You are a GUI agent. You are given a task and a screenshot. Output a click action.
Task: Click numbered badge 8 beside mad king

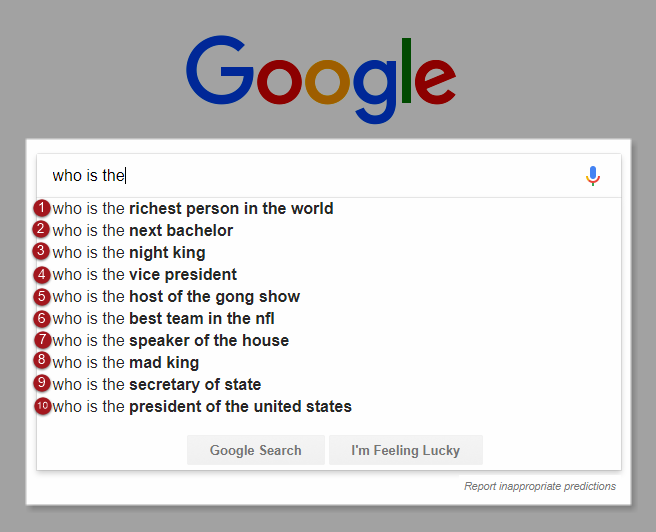[42, 362]
